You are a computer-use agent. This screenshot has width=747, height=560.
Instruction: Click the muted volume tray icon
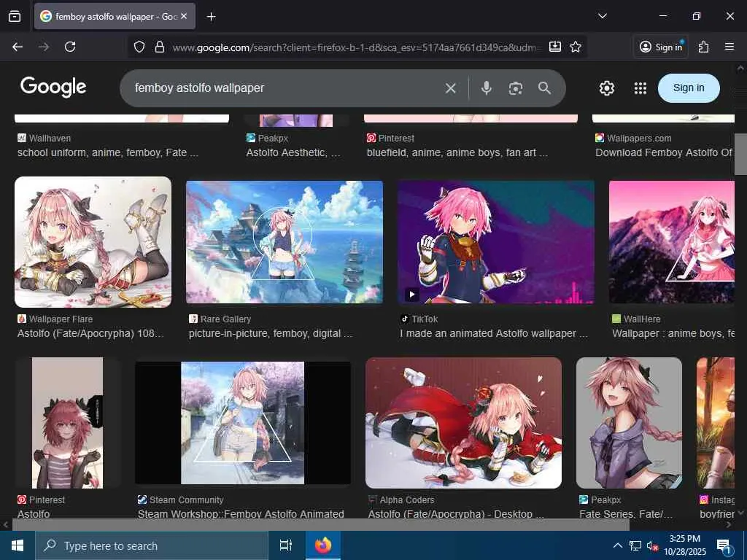pyautogui.click(x=652, y=546)
